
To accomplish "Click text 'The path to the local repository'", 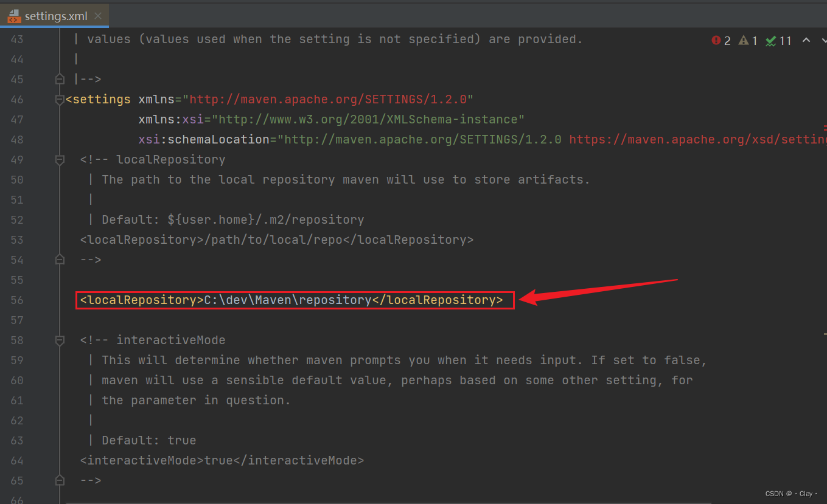I will click(218, 179).
